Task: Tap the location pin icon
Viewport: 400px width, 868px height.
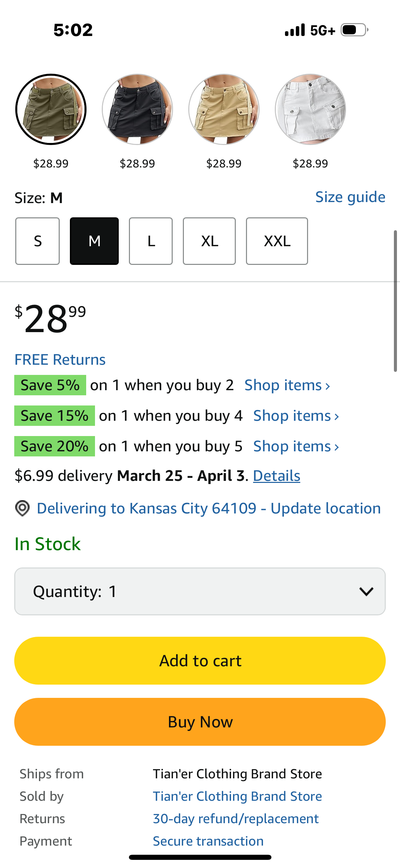Action: (x=22, y=508)
